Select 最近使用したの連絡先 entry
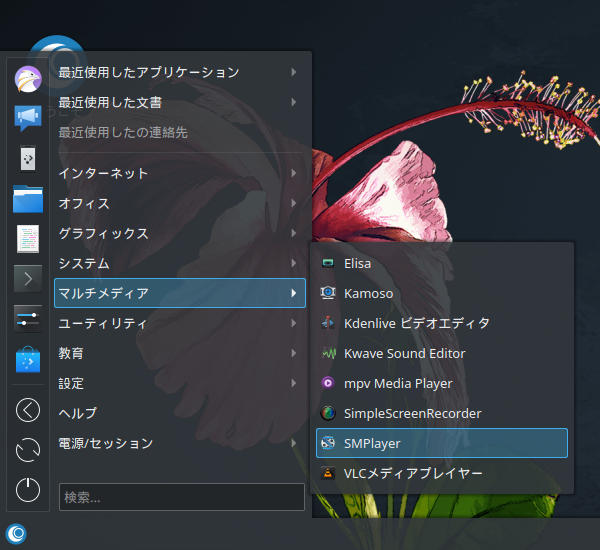Image resolution: width=600 pixels, height=550 pixels. pos(180,132)
